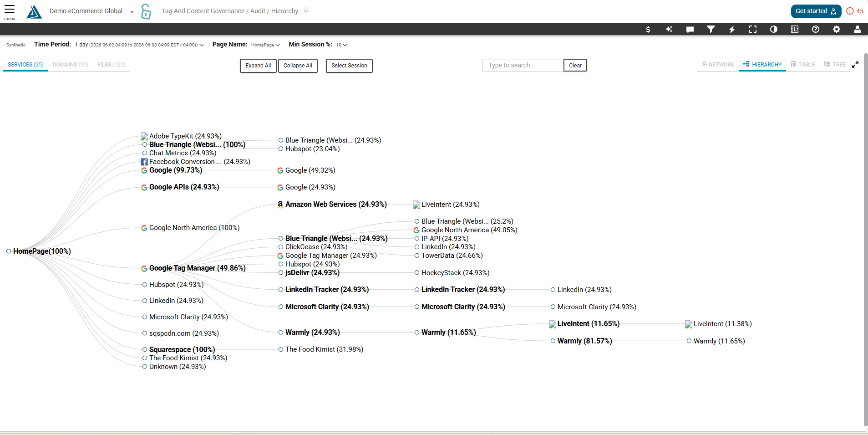This screenshot has height=435, width=868.
Task: Click the Unknown (24.93%) node label
Action: 178,367
